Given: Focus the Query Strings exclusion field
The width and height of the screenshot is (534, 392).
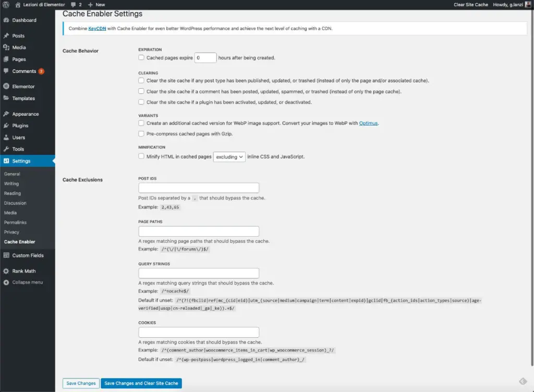Looking at the screenshot, I should click(x=199, y=273).
